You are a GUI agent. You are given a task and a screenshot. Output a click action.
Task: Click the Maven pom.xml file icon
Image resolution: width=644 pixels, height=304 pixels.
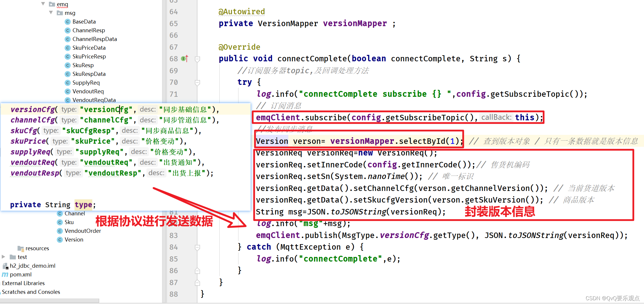(5, 274)
